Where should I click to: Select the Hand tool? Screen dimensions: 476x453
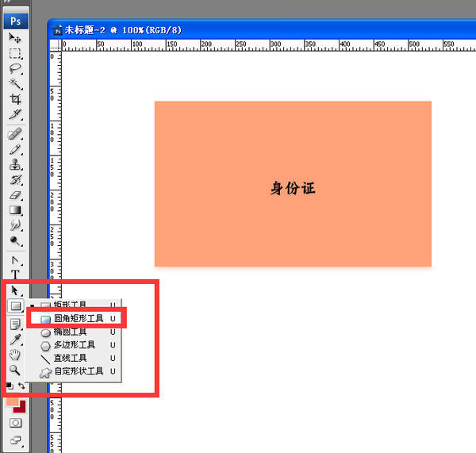pyautogui.click(x=15, y=355)
